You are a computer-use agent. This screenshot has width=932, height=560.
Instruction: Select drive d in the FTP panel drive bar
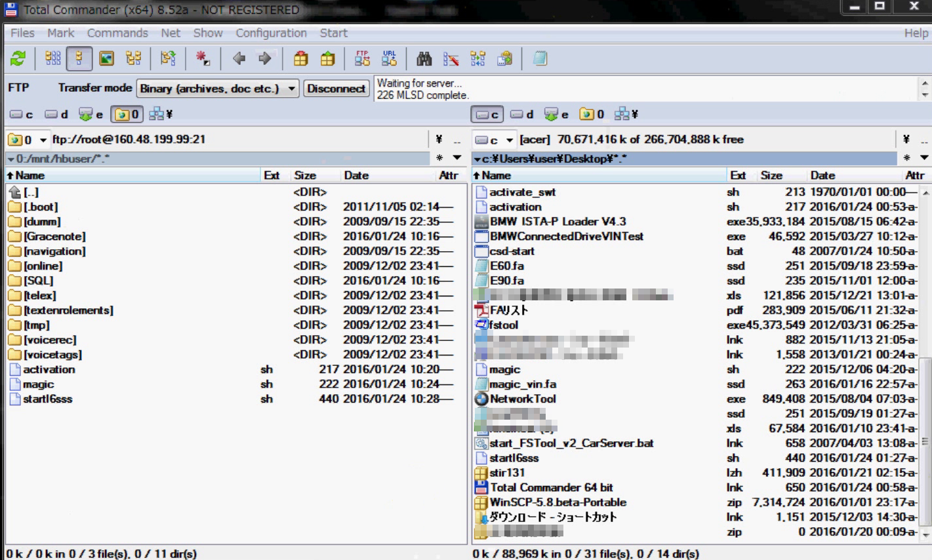point(56,115)
